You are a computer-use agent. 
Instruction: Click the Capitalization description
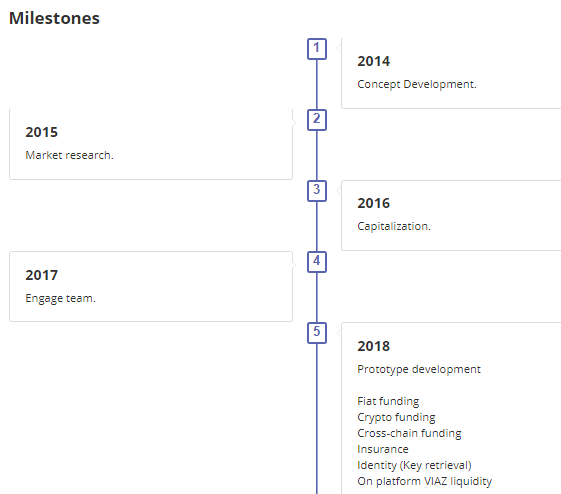coord(394,226)
